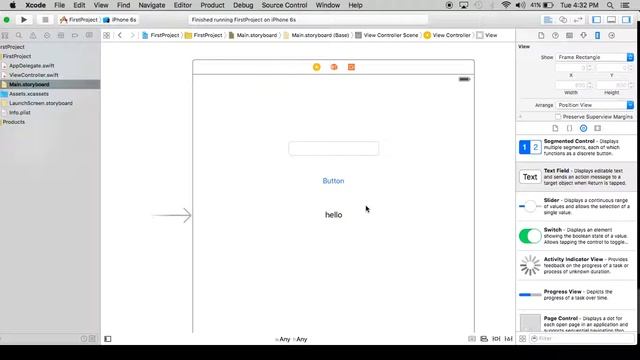This screenshot has width=640, height=360.
Task: Show the Quick Help inspector
Action: point(555,36)
